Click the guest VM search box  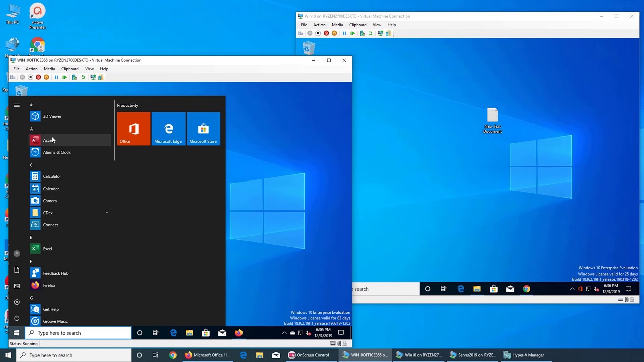click(78, 333)
